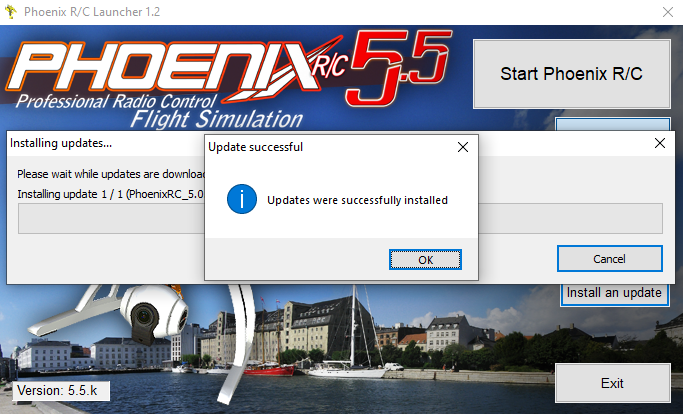Select the Update successful title bar
This screenshot has width=683, height=414.
click(320, 147)
